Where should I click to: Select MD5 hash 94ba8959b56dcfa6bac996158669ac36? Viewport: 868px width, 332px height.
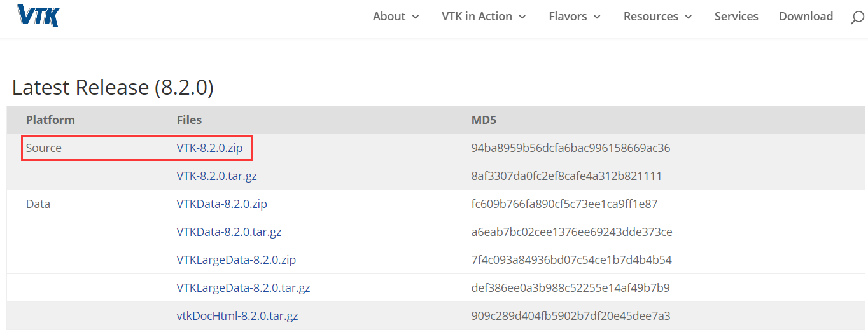tap(571, 148)
